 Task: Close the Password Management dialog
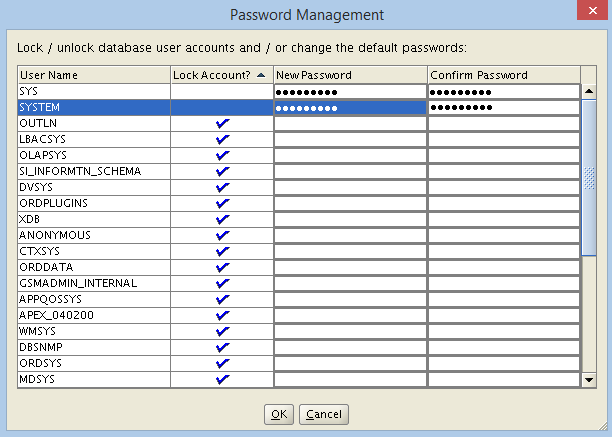592,10
